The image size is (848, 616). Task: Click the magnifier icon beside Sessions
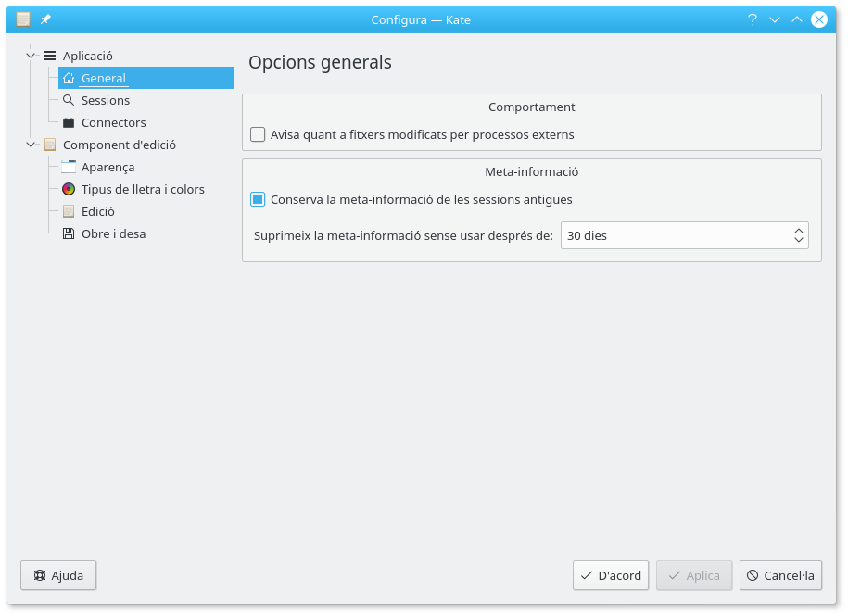[x=69, y=101]
